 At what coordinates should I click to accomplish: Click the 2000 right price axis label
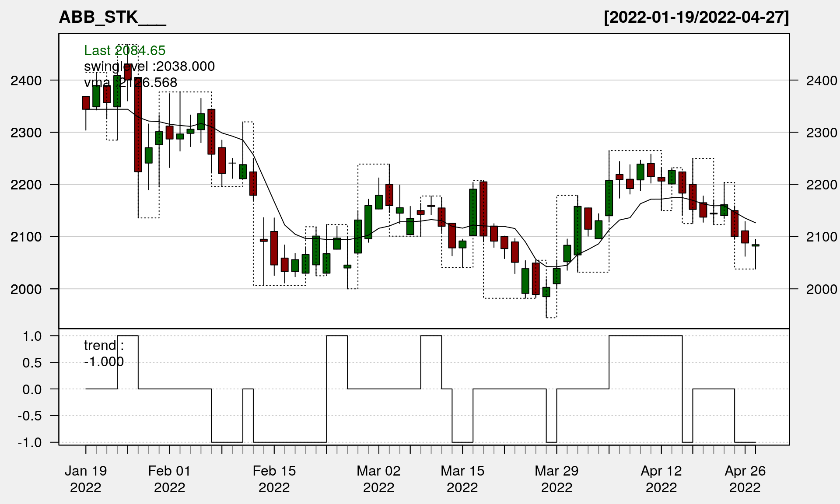click(x=822, y=289)
